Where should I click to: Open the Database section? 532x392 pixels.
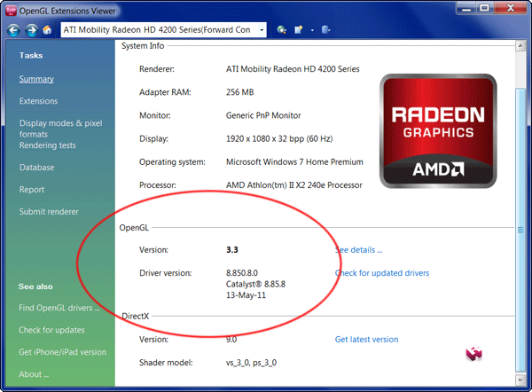pos(36,168)
